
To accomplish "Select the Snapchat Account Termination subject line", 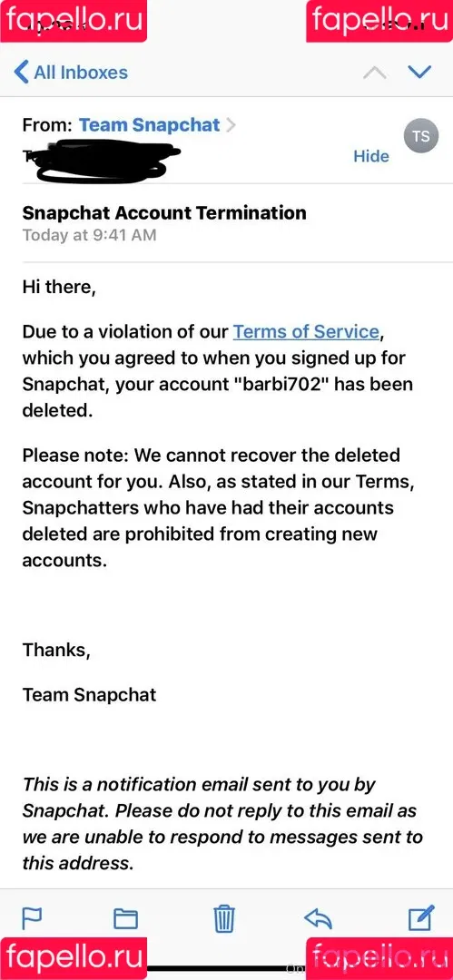I will [x=164, y=212].
